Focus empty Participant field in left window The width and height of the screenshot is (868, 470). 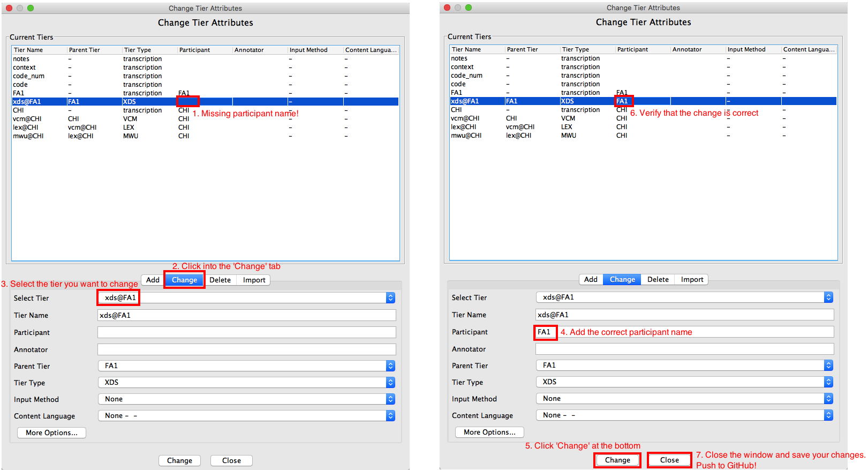[247, 333]
